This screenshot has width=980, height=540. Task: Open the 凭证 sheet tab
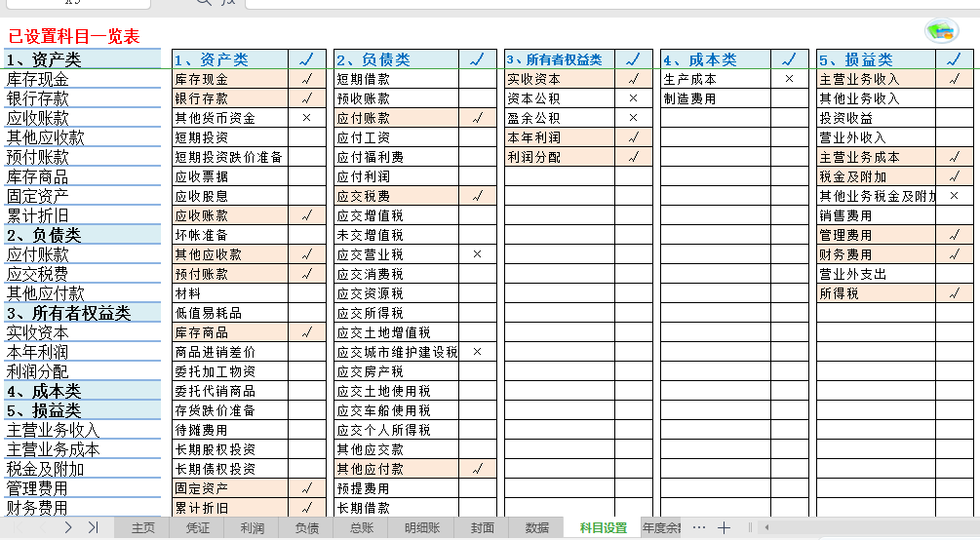point(198,528)
